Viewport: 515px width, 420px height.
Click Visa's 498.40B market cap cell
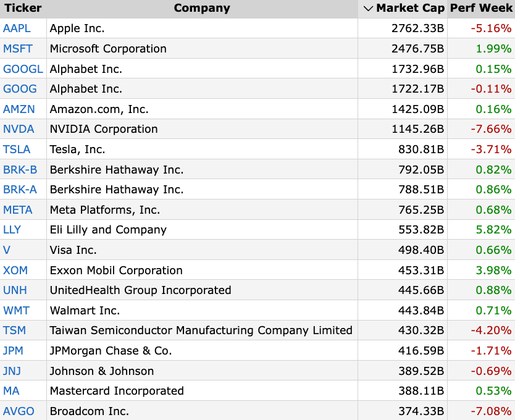point(403,250)
